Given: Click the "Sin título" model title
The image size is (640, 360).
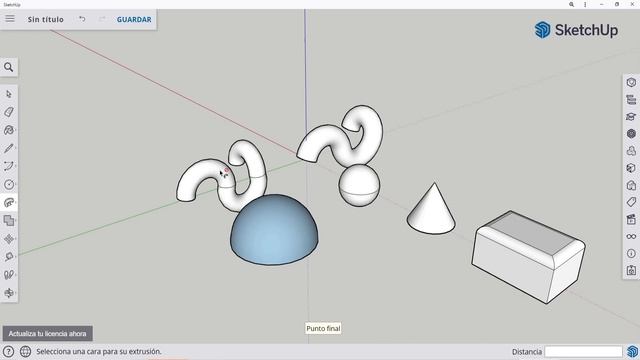Looking at the screenshot, I should [x=46, y=19].
